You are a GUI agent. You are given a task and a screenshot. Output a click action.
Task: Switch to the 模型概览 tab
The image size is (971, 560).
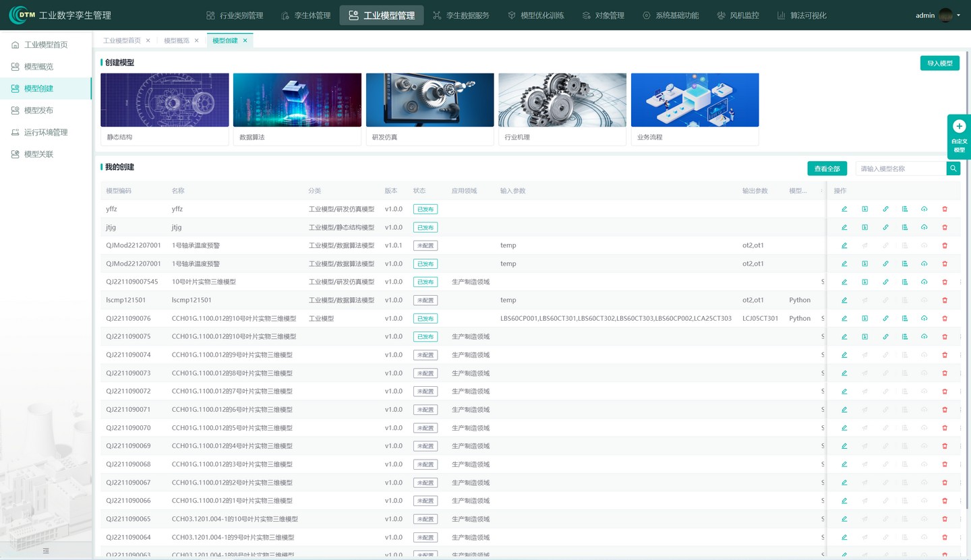(177, 40)
